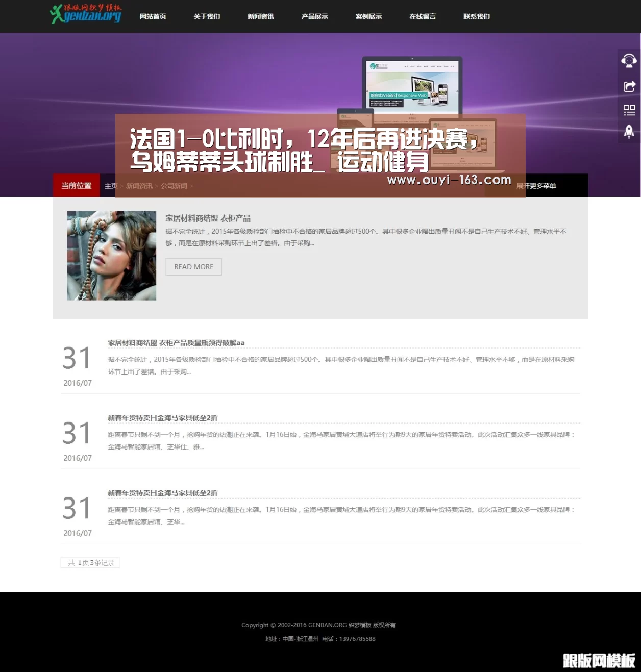Click the 共 1页3条记录 pagination info
Screen dimensions: 641x672
pos(91,562)
